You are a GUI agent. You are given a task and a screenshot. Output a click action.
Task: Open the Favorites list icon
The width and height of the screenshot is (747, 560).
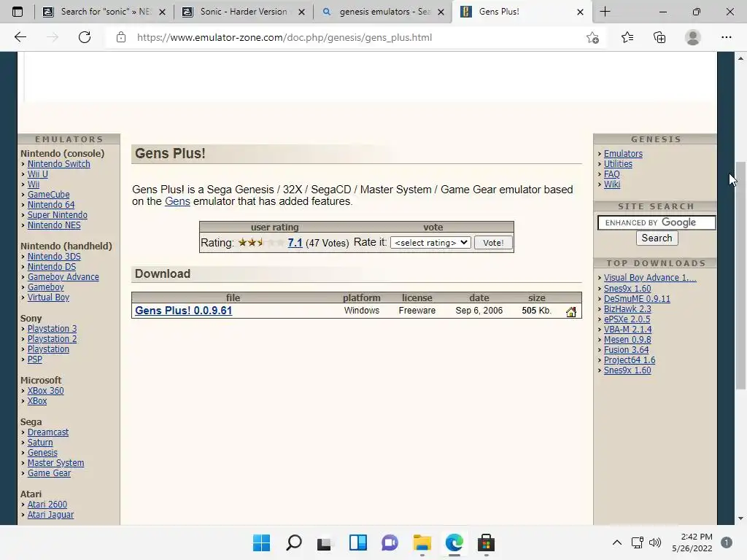[627, 37]
